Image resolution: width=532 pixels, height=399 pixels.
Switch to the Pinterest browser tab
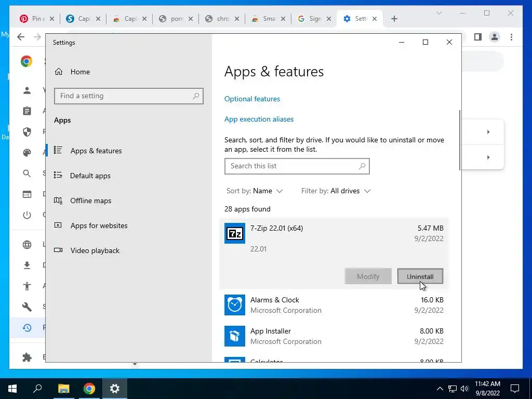click(37, 19)
